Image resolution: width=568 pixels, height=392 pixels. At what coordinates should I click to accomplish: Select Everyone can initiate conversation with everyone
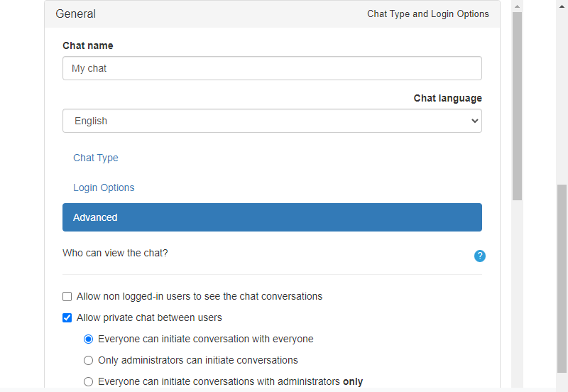(x=89, y=339)
